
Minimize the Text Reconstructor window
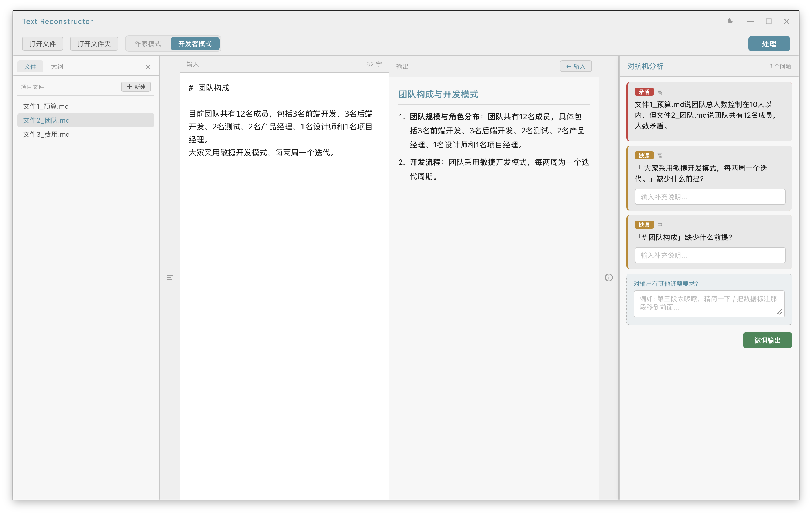[x=750, y=21]
